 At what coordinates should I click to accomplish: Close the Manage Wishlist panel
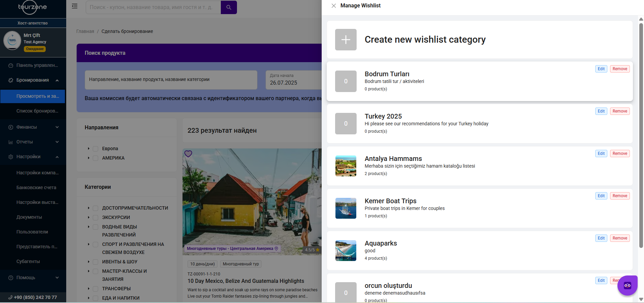pos(333,6)
